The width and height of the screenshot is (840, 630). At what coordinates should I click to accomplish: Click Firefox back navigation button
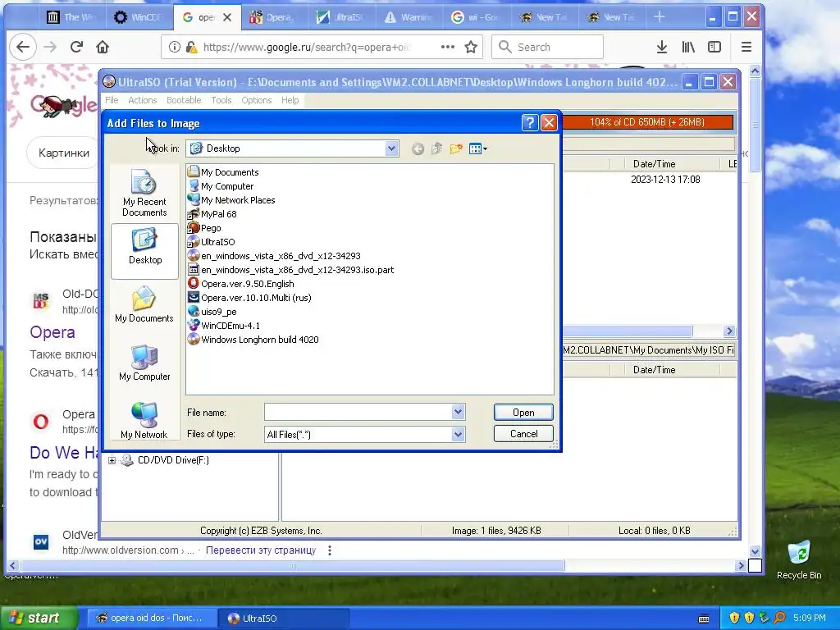click(x=23, y=47)
